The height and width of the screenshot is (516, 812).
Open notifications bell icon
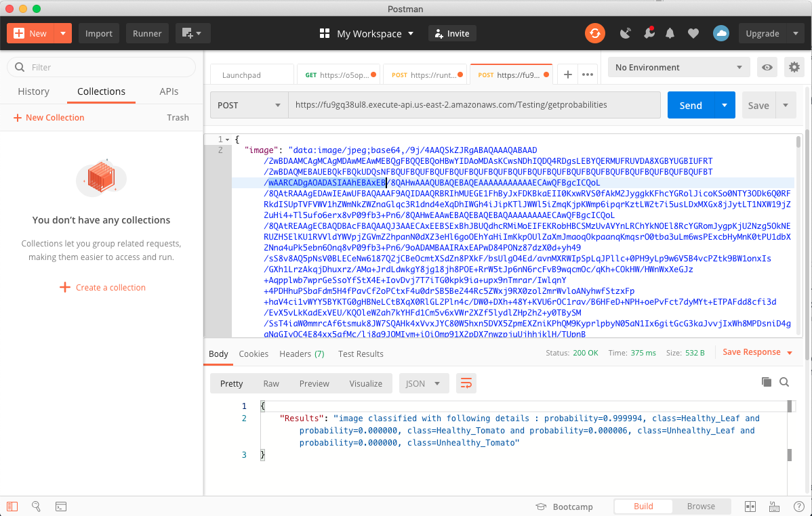point(670,34)
